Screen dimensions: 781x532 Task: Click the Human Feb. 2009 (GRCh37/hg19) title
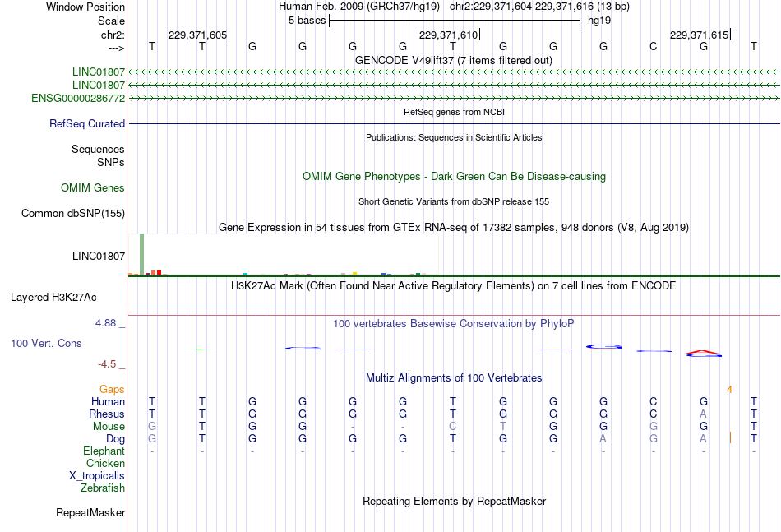pyautogui.click(x=359, y=7)
